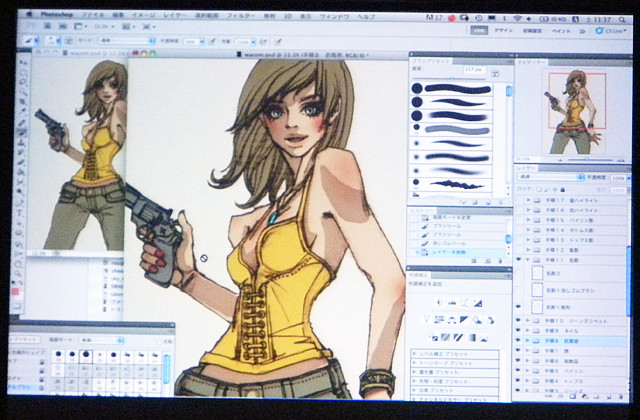Adjust the navigator zoom slider
Image resolution: width=640 pixels, height=420 pixels.
(x=588, y=160)
